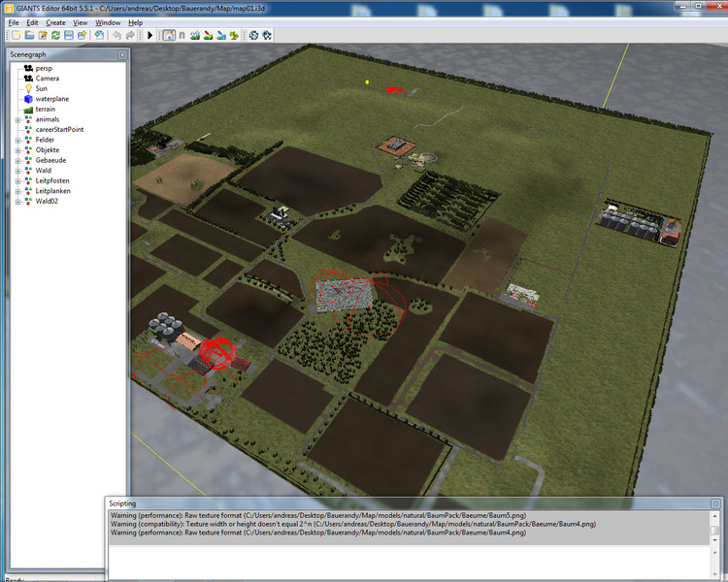Viewport: 728px width, 582px height.
Task: Click the Scripting panel scroll down arrow
Action: click(x=715, y=539)
